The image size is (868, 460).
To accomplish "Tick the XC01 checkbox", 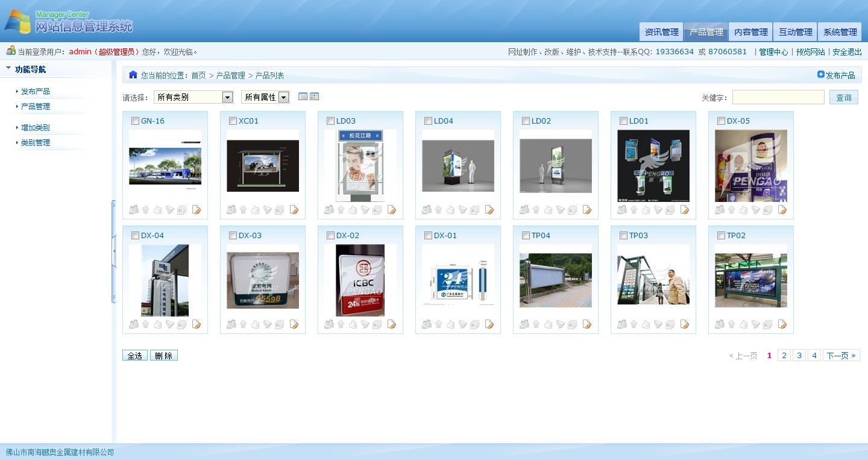I will click(x=233, y=121).
